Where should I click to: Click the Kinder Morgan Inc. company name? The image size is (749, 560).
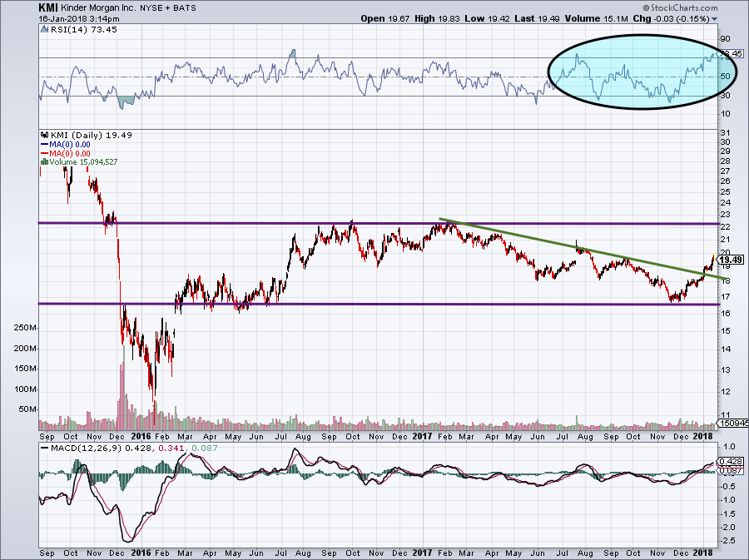(x=98, y=8)
